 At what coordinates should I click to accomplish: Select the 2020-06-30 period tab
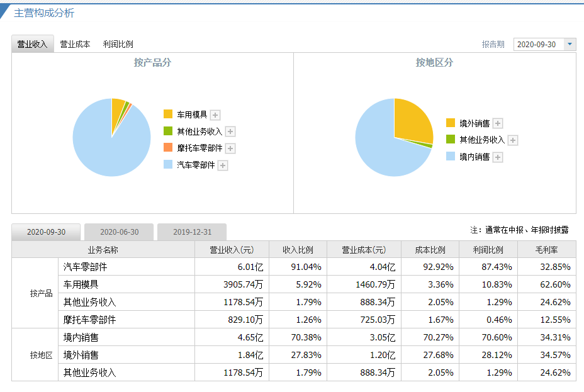click(x=119, y=232)
